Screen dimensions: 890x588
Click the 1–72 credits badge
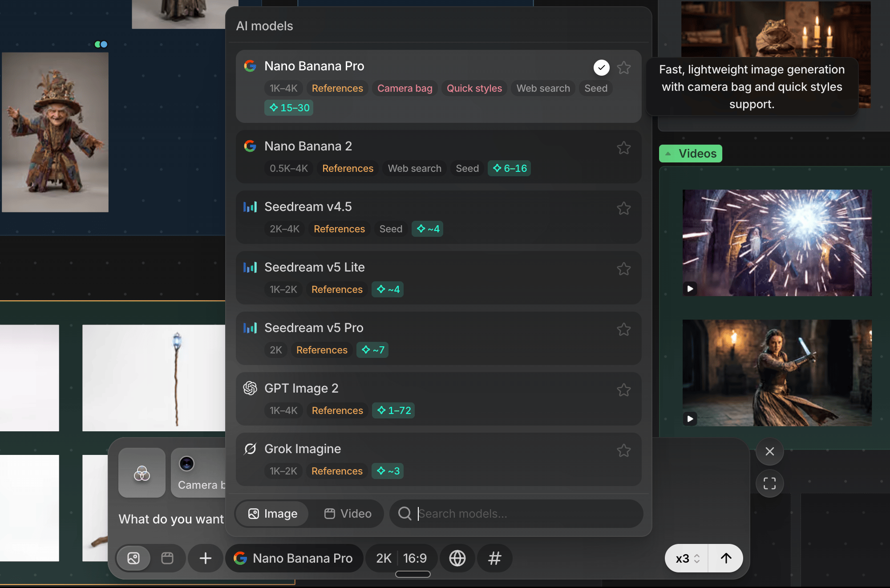pyautogui.click(x=393, y=410)
